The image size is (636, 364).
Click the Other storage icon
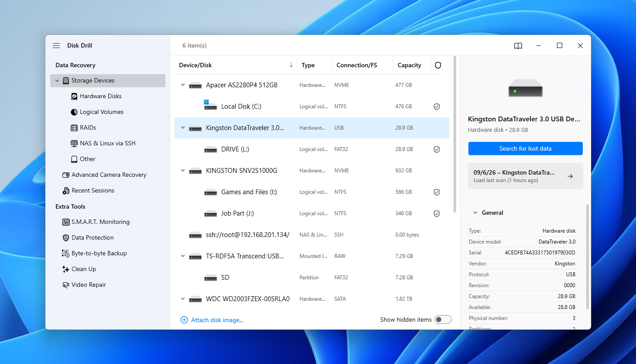[74, 159]
